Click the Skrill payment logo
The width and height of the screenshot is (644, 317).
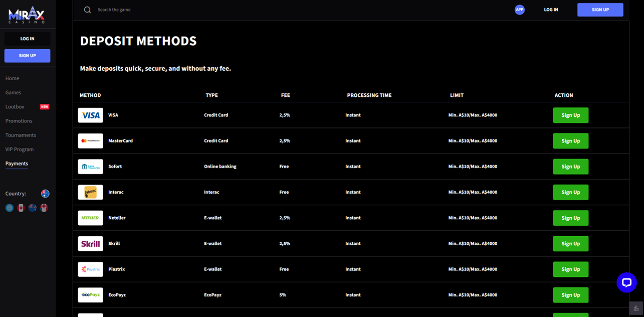point(91,244)
